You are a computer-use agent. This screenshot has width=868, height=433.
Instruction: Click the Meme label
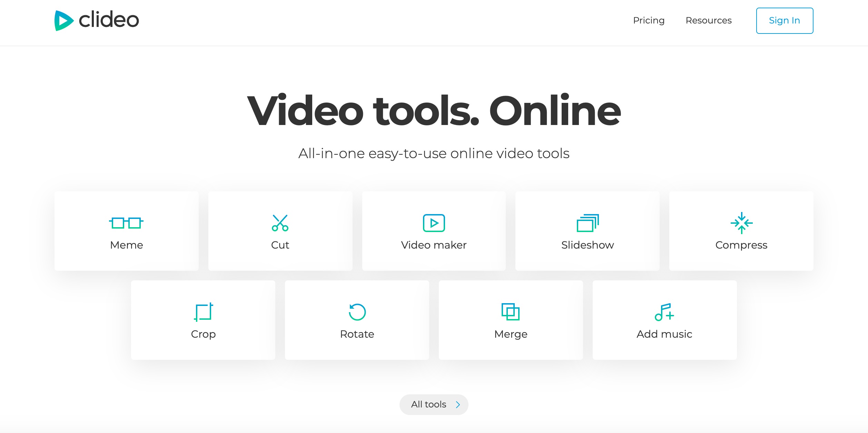(126, 245)
